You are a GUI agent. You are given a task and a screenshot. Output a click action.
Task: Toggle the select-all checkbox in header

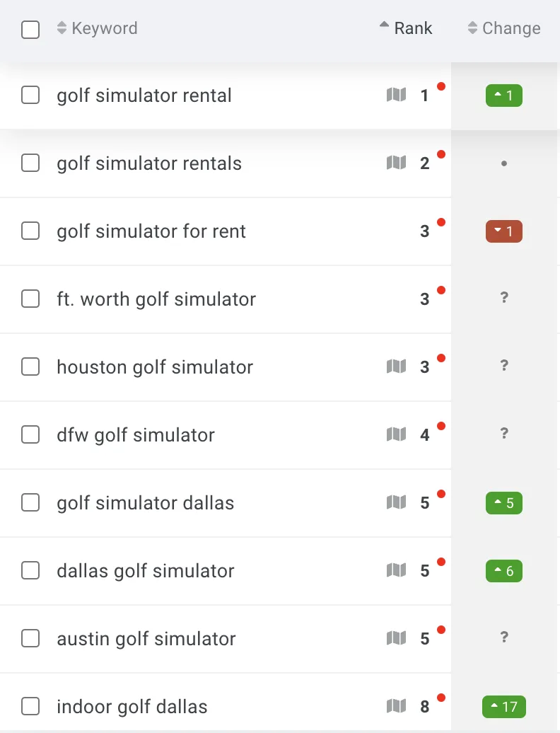tap(30, 30)
